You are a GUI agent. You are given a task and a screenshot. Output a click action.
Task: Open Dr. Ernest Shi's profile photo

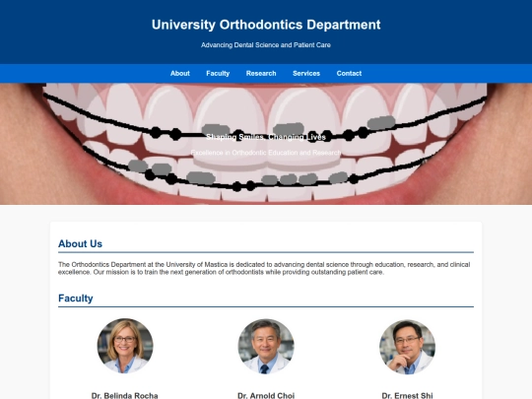407,347
